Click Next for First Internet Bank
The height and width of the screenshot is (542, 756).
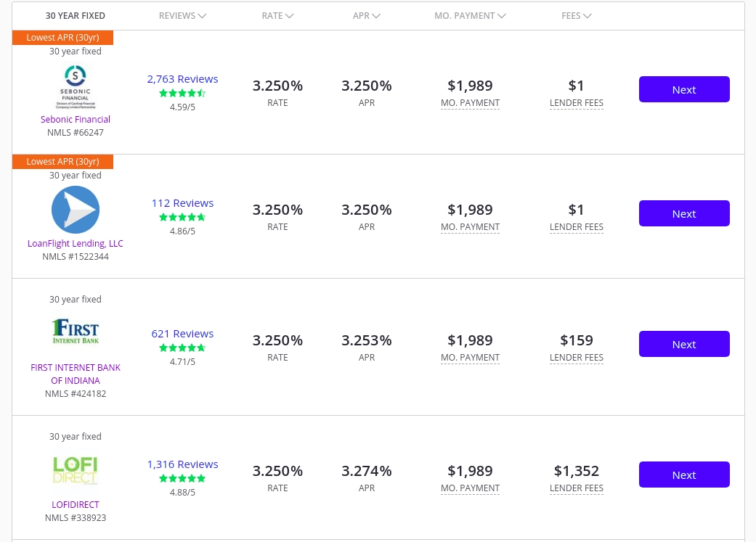(x=684, y=344)
